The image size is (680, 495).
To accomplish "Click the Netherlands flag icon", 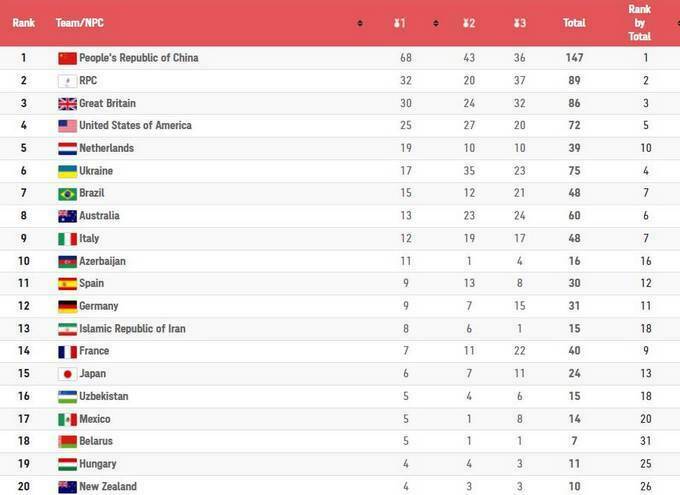I will (x=67, y=148).
